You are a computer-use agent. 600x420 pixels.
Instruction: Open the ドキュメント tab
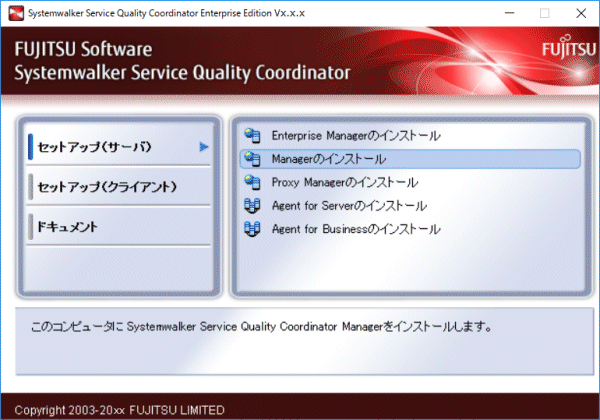(x=119, y=227)
